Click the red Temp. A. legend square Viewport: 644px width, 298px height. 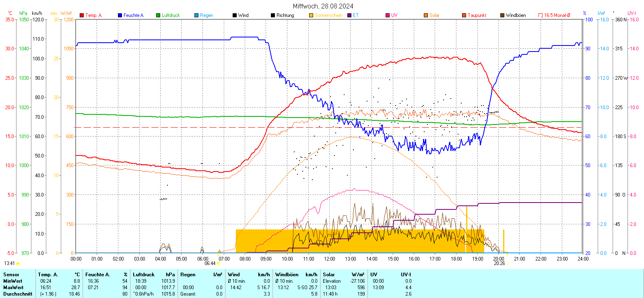pos(82,15)
